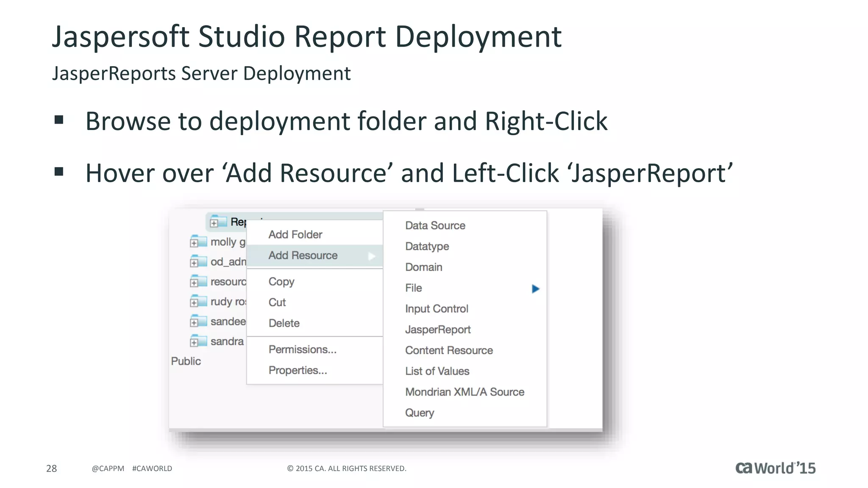Choose Content Resource from submenu
This screenshot has width=868, height=488.
pos(449,350)
